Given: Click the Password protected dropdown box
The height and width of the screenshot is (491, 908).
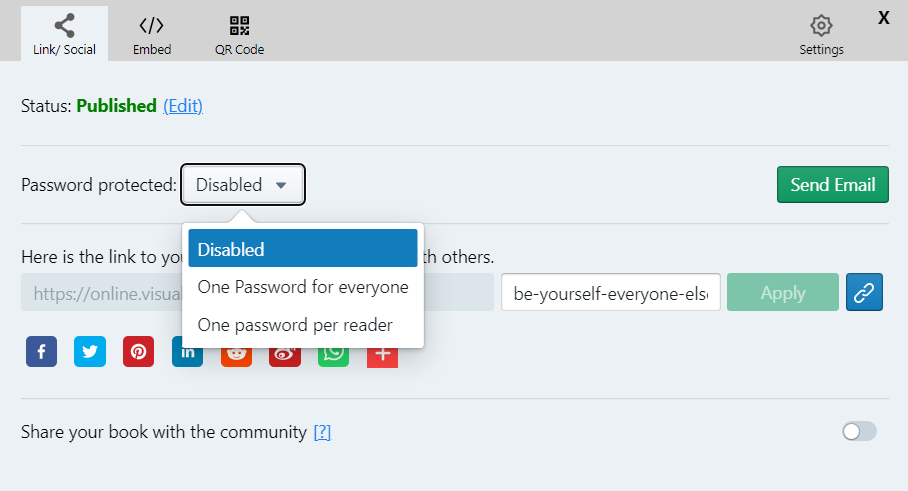Looking at the screenshot, I should [x=243, y=185].
